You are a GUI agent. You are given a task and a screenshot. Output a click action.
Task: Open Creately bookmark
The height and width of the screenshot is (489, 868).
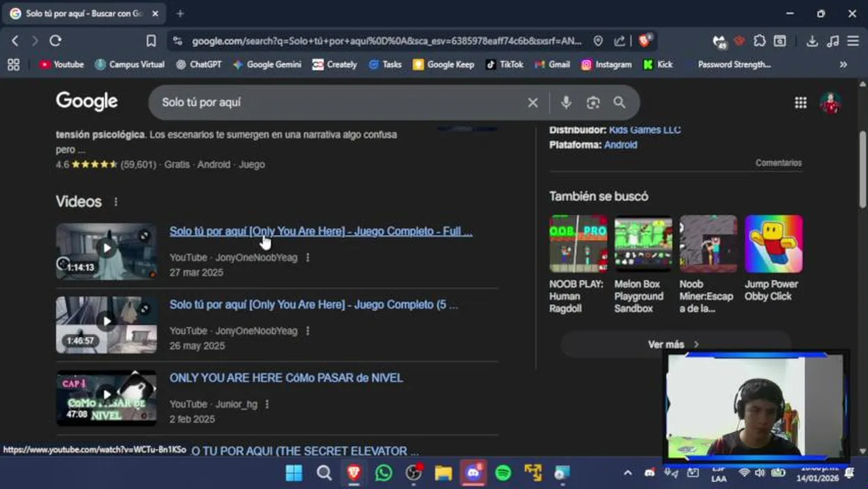click(334, 65)
